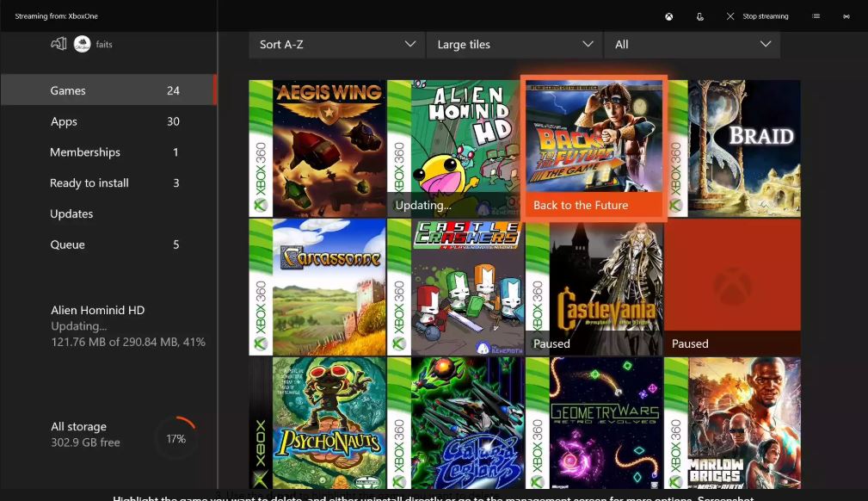Open the All filter dropdown
Viewport: 868px width, 501px height.
pyautogui.click(x=692, y=45)
